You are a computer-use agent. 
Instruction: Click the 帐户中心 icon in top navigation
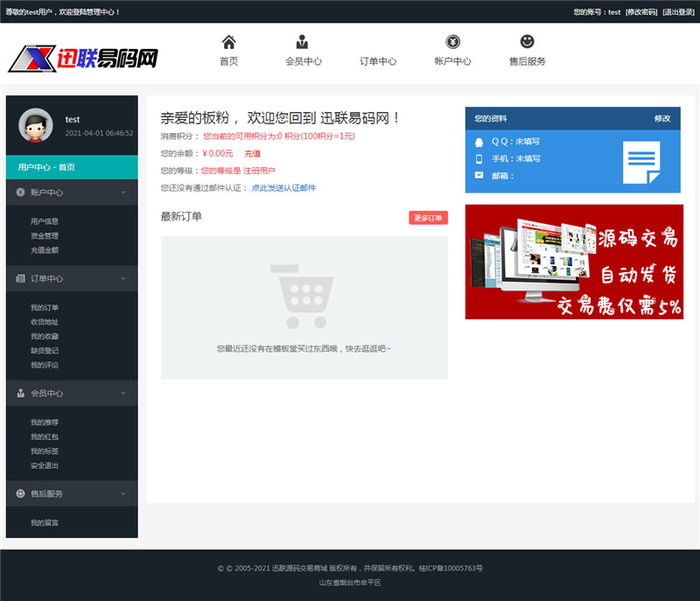(x=451, y=40)
